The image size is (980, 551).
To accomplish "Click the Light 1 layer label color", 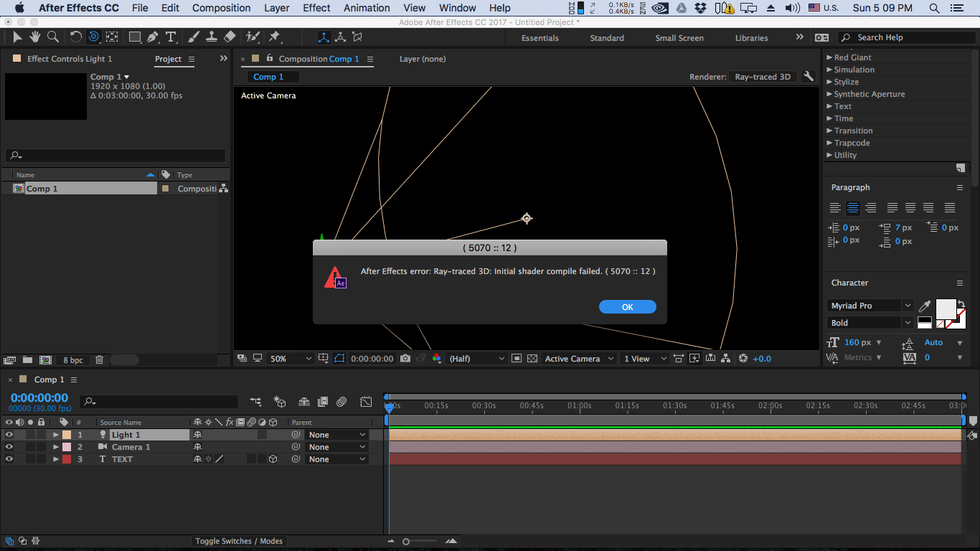I will click(67, 435).
